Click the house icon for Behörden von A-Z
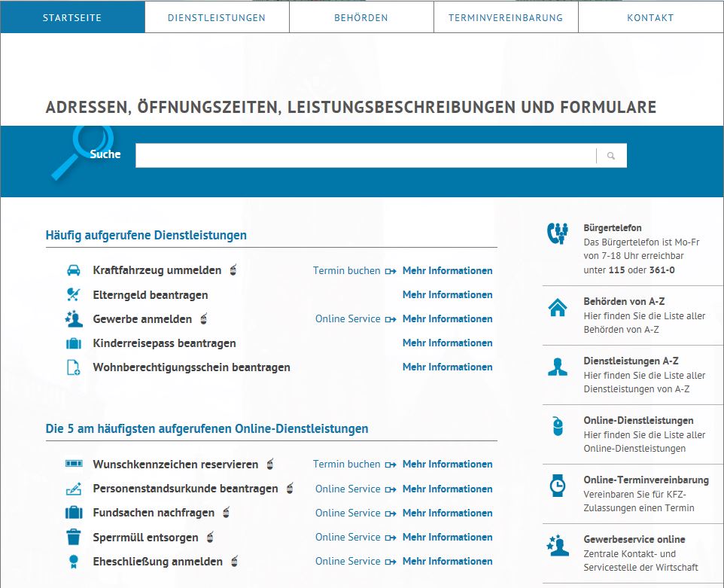This screenshot has height=588, width=724. 558,308
